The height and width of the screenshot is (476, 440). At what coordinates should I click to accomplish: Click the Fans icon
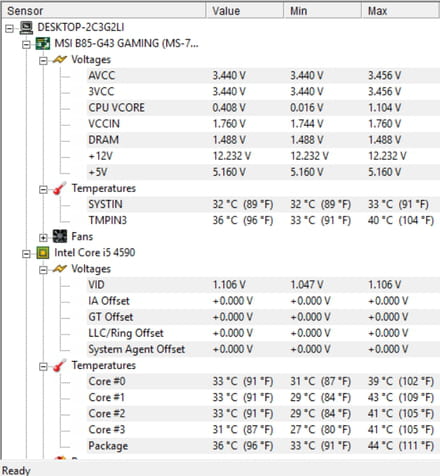click(x=60, y=236)
